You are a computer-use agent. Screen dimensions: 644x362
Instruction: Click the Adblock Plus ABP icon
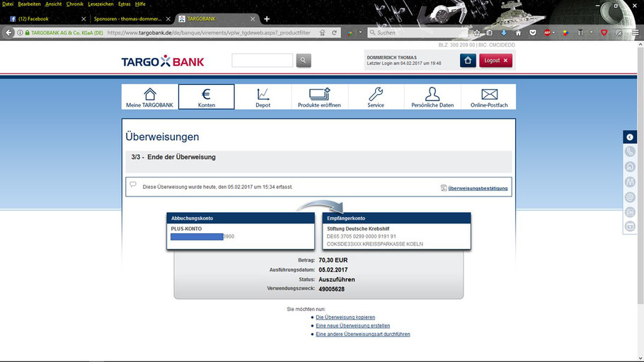tap(547, 33)
